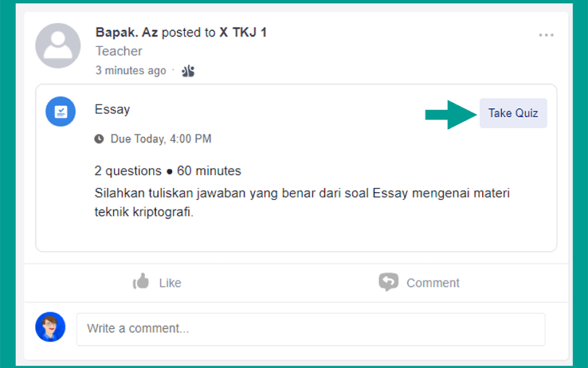Click the 3 minutes ago timestamp
The image size is (588, 368).
click(131, 71)
